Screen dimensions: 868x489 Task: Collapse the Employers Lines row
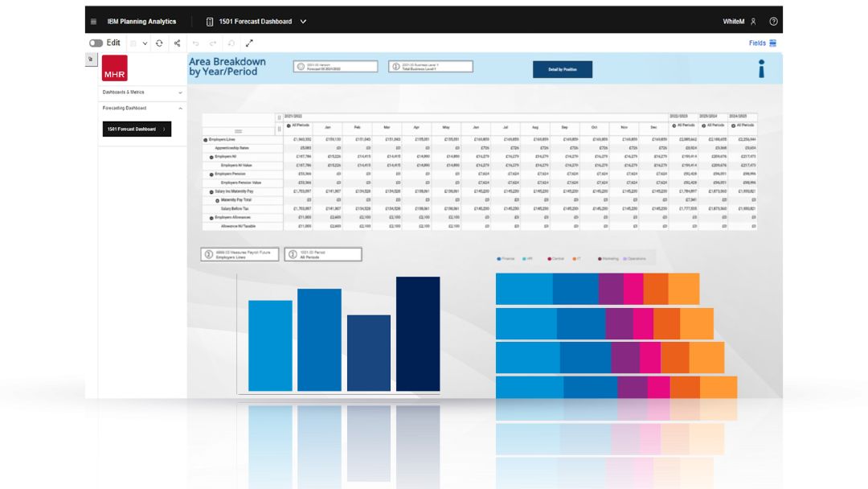(x=206, y=140)
